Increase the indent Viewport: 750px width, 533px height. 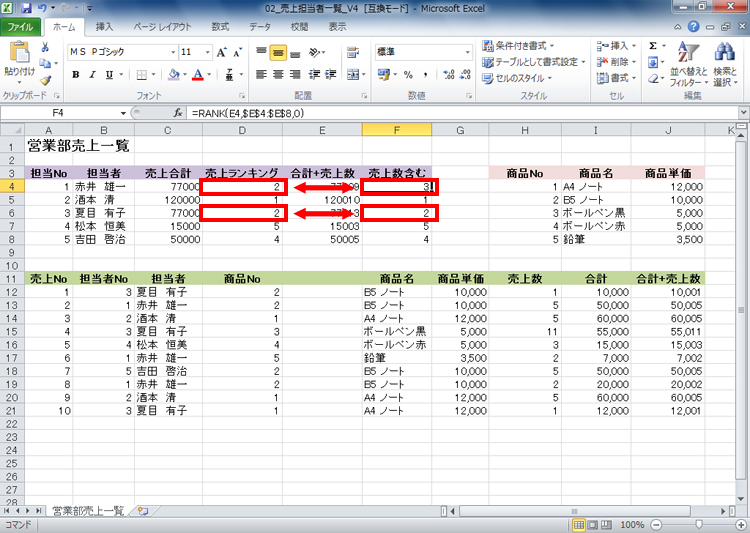click(x=331, y=74)
